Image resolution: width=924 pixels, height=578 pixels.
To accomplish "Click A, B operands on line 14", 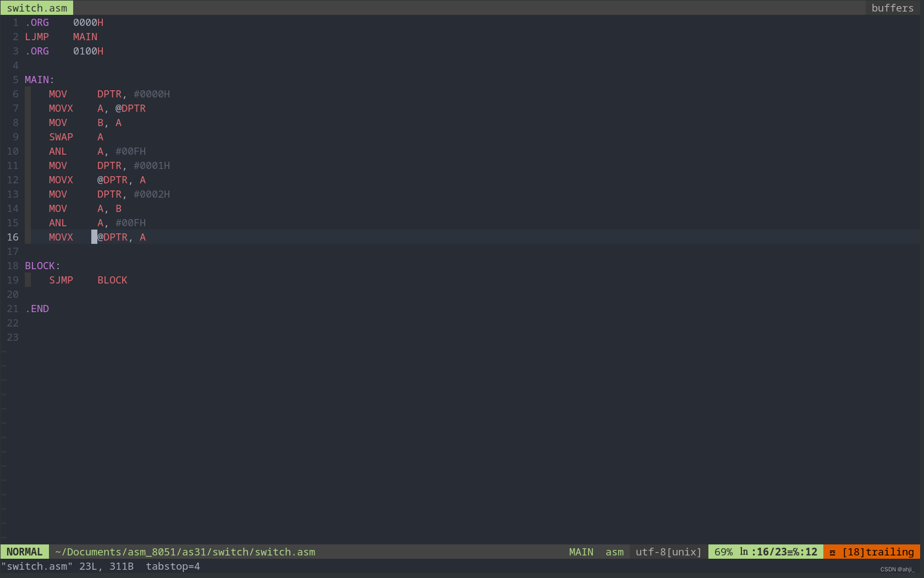I will click(x=109, y=209).
